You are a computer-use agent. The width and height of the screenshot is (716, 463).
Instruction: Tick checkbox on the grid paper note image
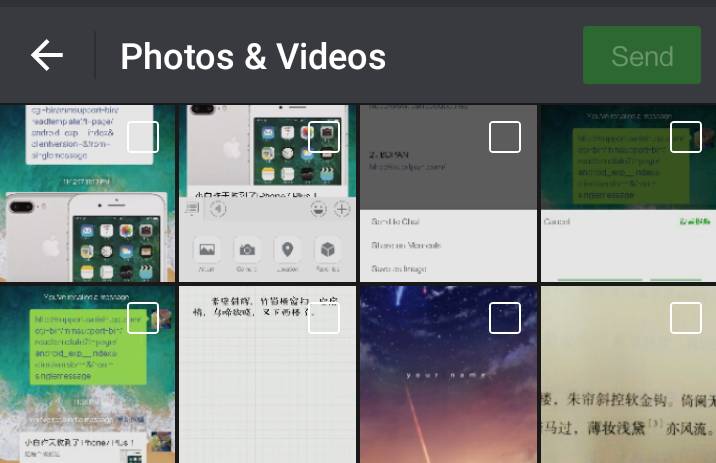[x=324, y=318]
